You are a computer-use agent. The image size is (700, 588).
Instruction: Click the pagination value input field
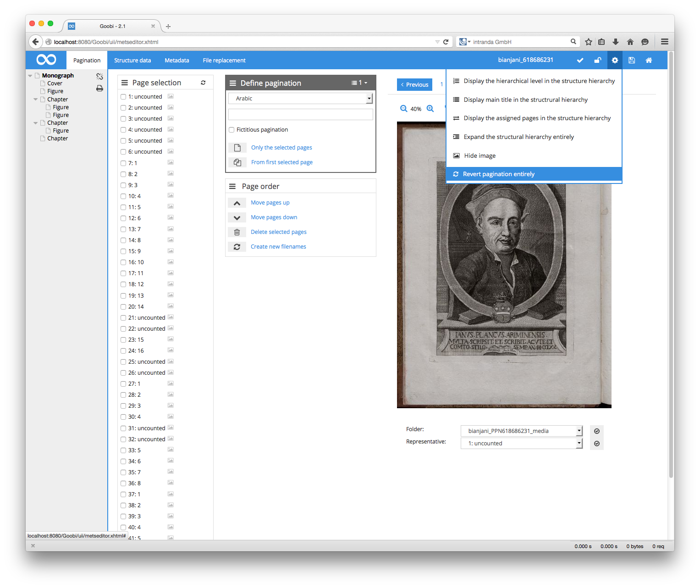(300, 115)
